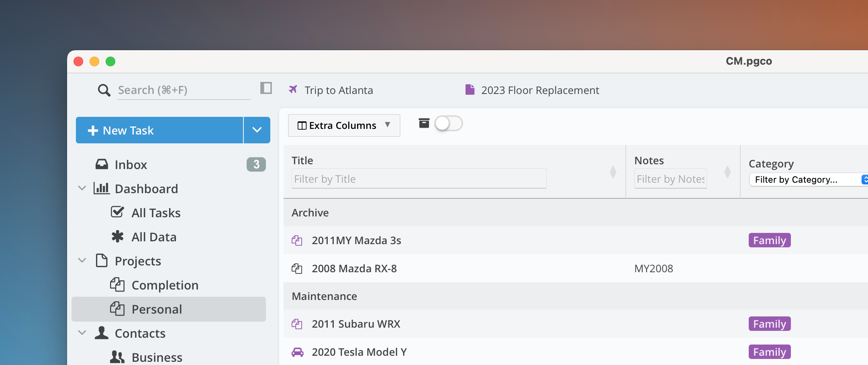Open the Trip to Atlanta tab
Screen dimensions: 868x365
click(x=338, y=90)
